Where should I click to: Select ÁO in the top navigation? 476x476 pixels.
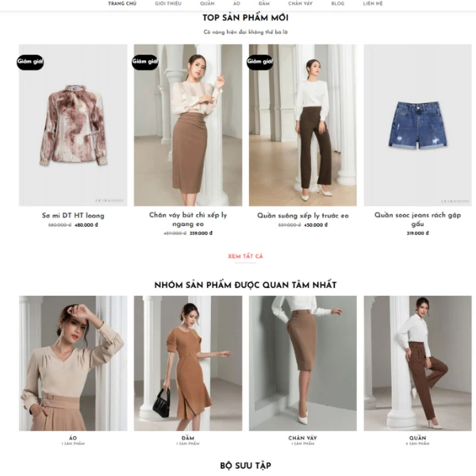(x=236, y=4)
